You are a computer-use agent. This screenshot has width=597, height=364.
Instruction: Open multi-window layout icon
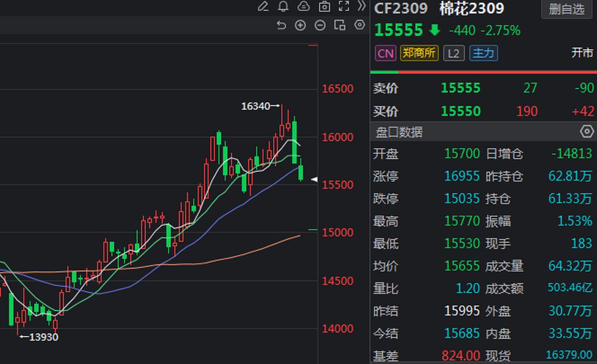click(339, 25)
